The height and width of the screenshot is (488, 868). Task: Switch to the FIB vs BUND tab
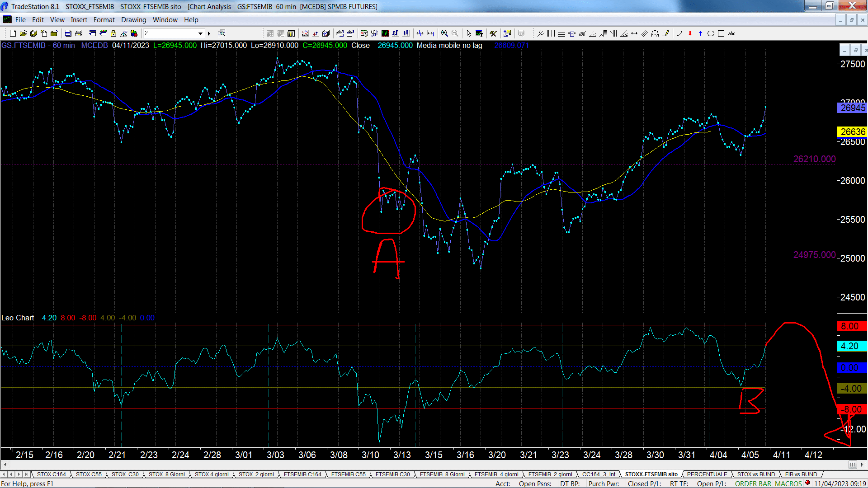801,474
